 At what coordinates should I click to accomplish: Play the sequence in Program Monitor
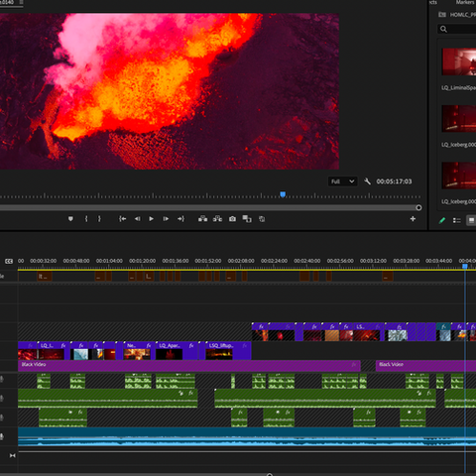coord(151,219)
